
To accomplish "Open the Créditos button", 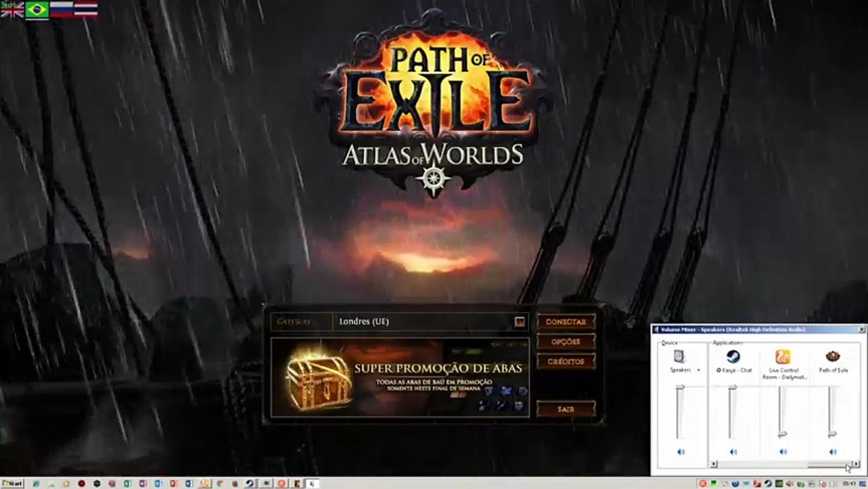I will coord(566,361).
